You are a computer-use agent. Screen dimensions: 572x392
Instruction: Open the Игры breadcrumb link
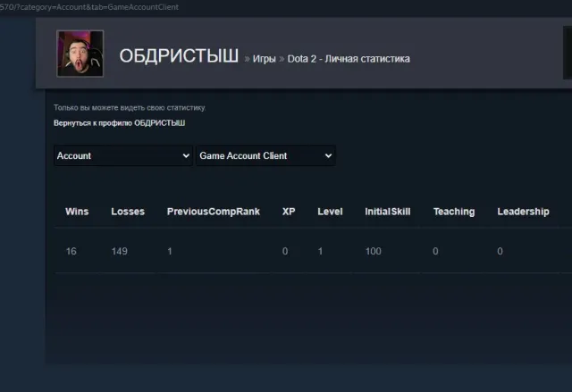[265, 59]
